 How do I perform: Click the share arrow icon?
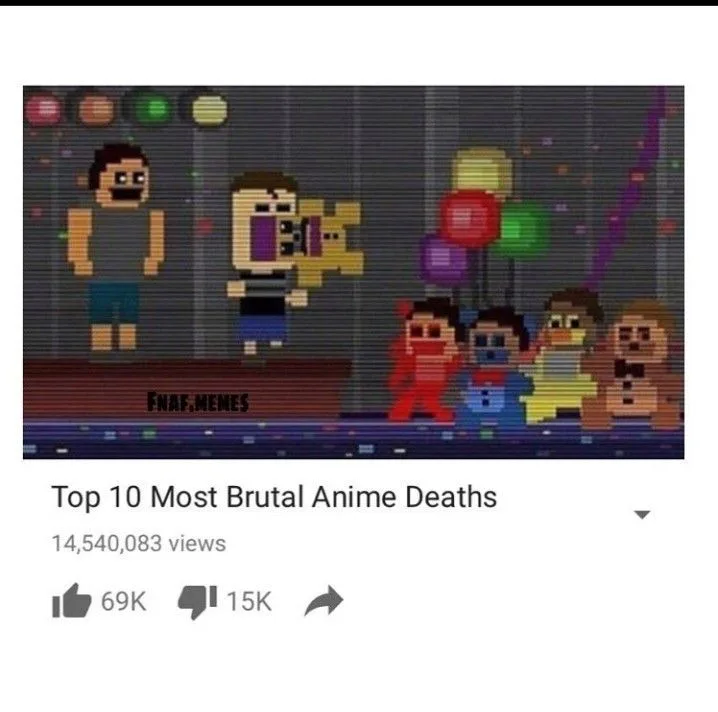[324, 600]
